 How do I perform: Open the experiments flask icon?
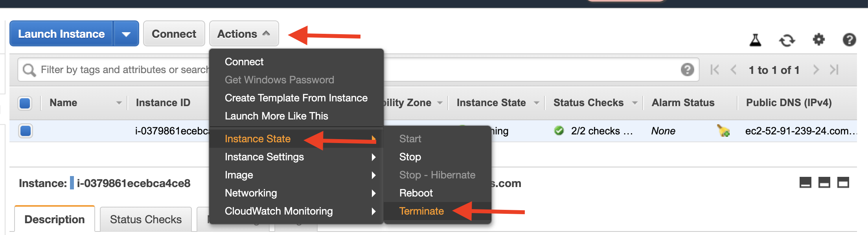(755, 40)
